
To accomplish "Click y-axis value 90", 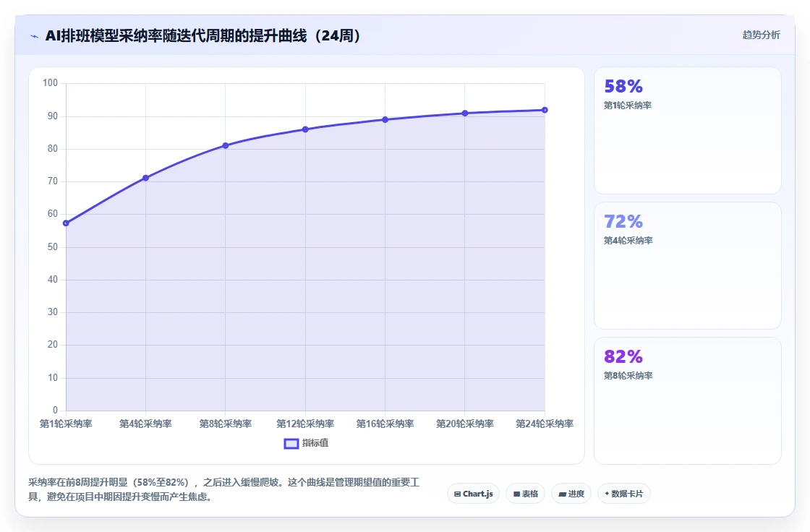I will (53, 116).
